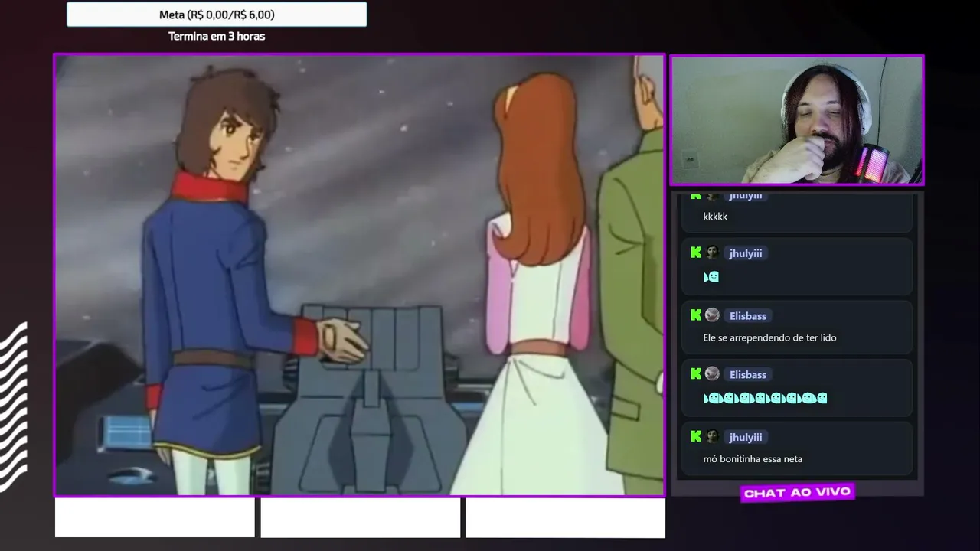The width and height of the screenshot is (980, 551).
Task: Click the message 'Ele se arrependendo de ter lido'
Action: [x=769, y=337]
